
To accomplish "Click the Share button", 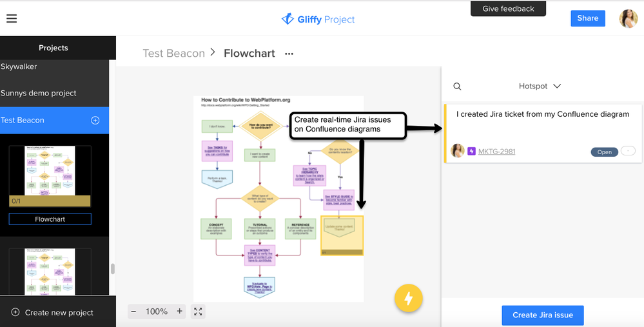I will [x=588, y=19].
